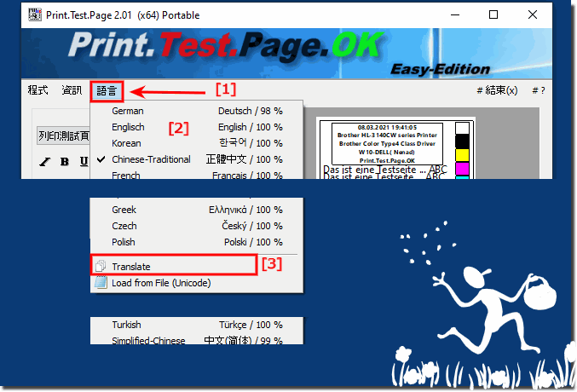The image size is (577, 392).
Task: Click the # 結束(x) exit item
Action: click(x=497, y=90)
